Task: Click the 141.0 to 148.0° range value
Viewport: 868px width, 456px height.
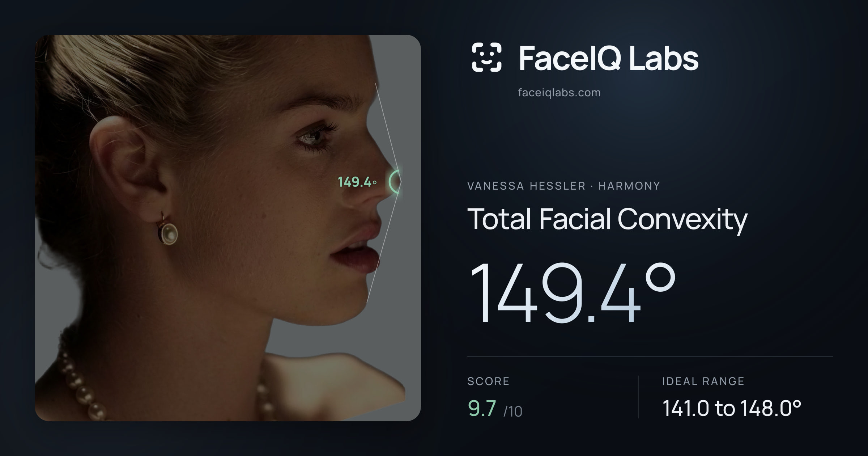Action: point(732,409)
